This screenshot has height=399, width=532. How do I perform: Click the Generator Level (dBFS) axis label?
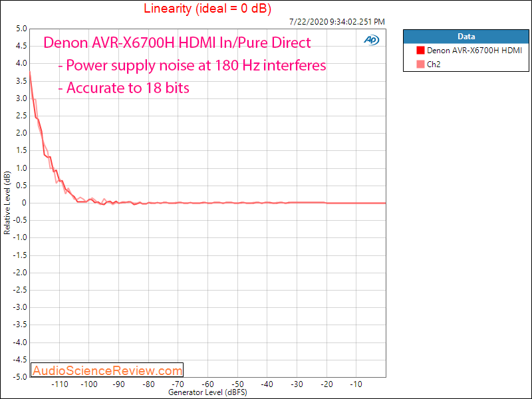click(207, 392)
